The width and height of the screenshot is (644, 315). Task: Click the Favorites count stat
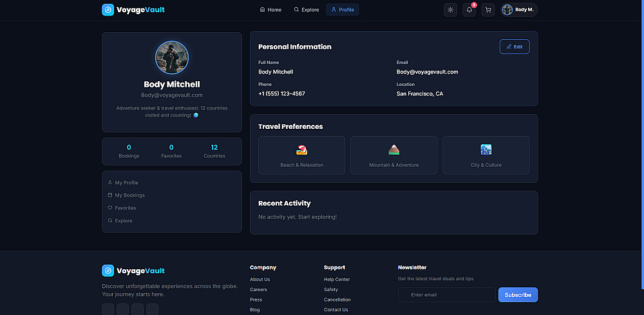tap(171, 151)
